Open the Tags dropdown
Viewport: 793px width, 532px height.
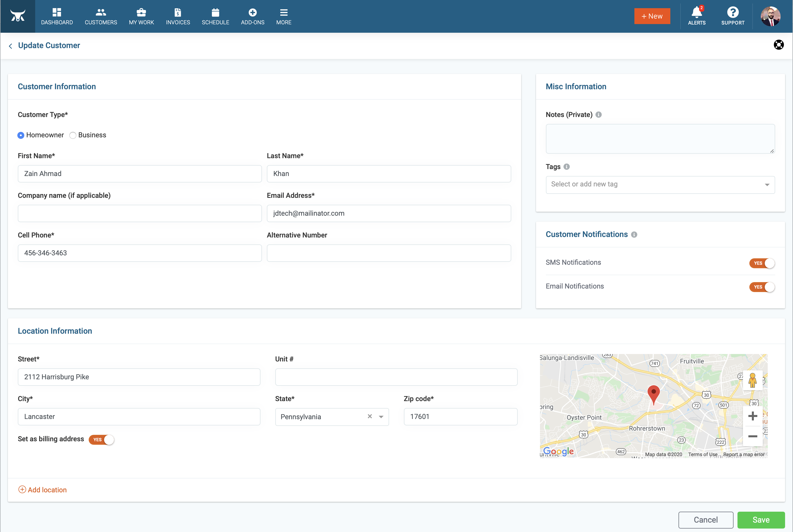pos(660,185)
